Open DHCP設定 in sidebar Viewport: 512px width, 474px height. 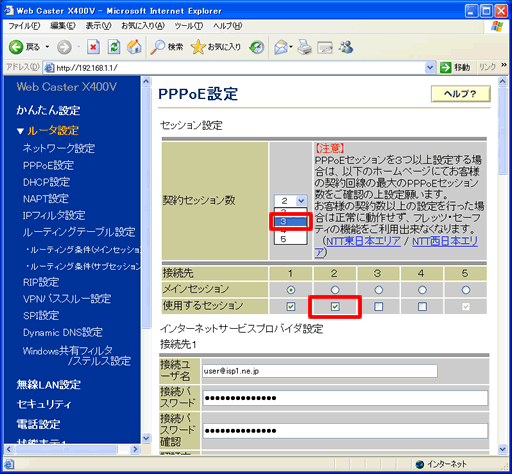(x=46, y=182)
